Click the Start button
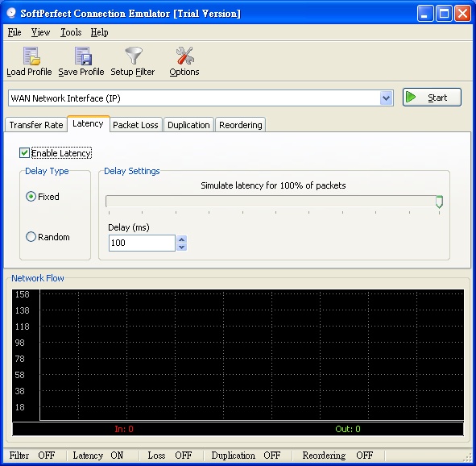This screenshot has width=476, height=466. 432,98
